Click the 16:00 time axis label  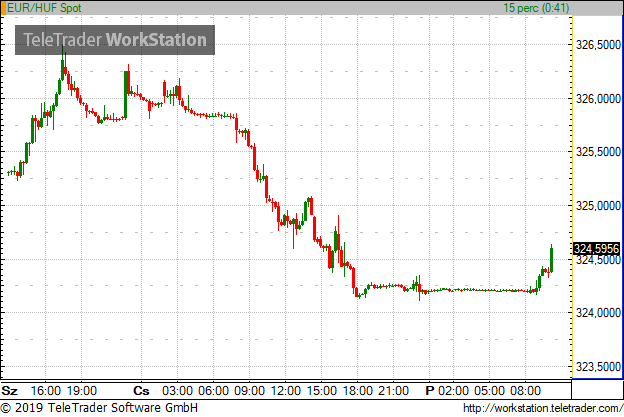pos(45,391)
